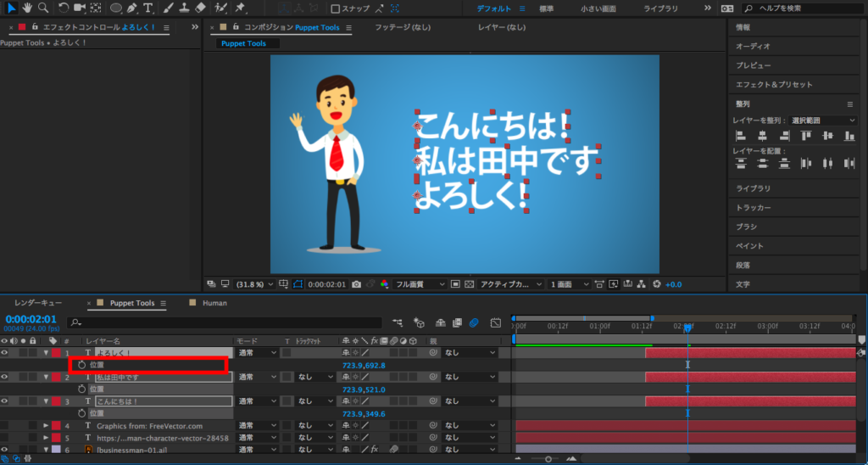Select the Hand tool
The image size is (868, 465).
[28, 8]
